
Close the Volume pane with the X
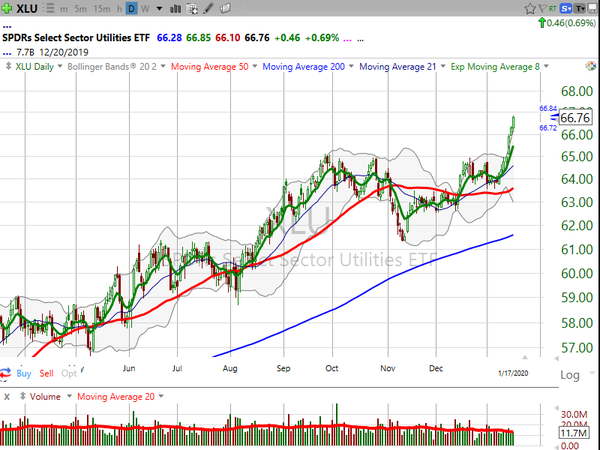click(7, 397)
